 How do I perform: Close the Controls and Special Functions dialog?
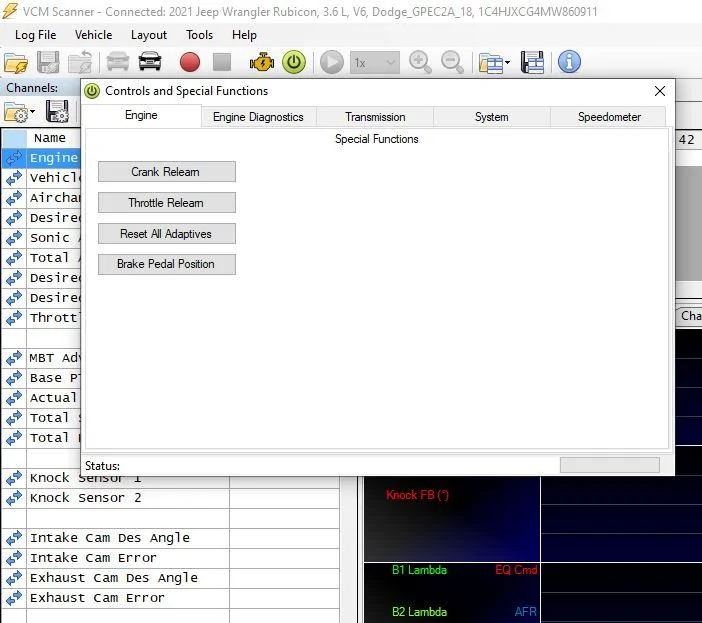pyautogui.click(x=660, y=91)
